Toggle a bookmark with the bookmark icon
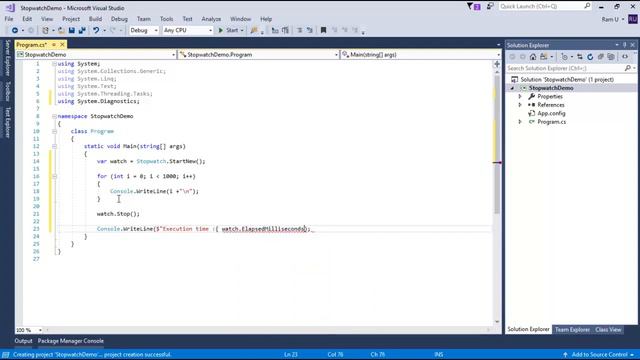The width and height of the screenshot is (640, 360). click(323, 30)
